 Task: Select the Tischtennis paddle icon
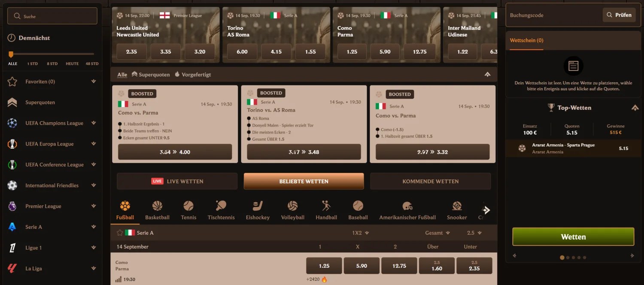[x=221, y=206]
